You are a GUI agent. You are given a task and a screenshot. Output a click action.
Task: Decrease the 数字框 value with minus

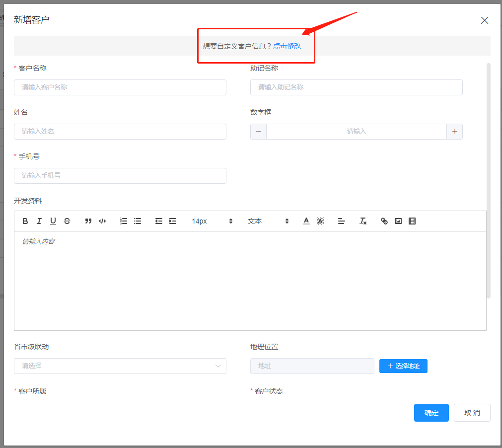[x=258, y=132]
